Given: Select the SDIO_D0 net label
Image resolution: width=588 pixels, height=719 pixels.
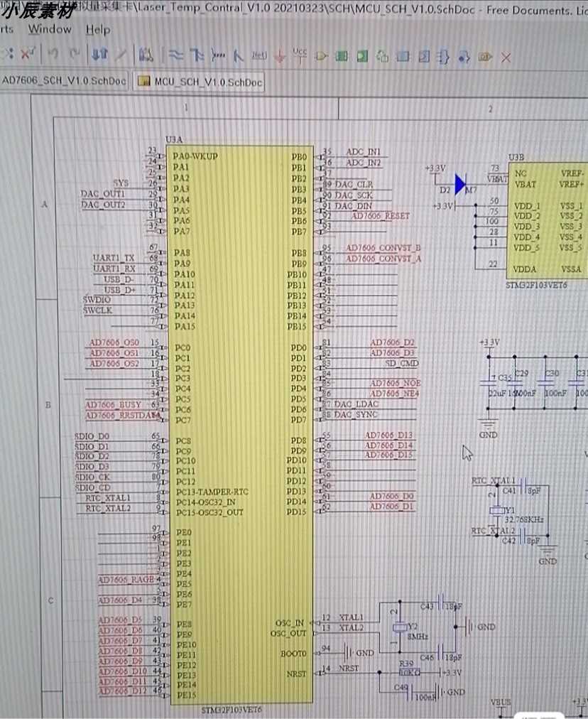Looking at the screenshot, I should 92,436.
